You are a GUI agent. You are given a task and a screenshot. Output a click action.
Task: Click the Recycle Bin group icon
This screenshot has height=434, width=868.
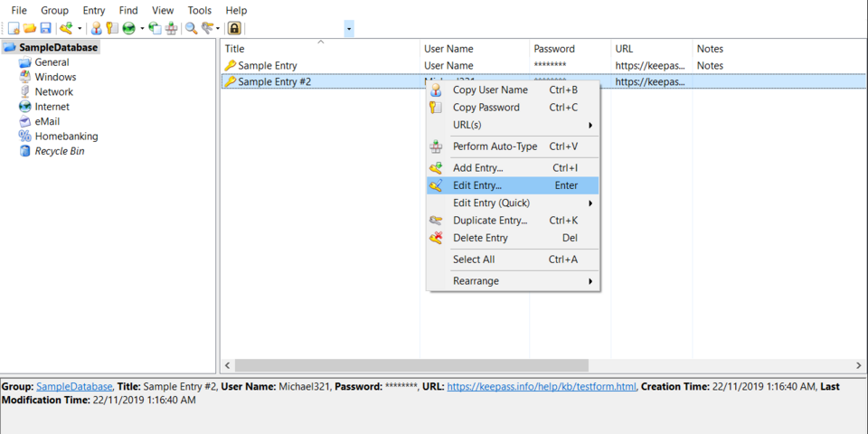click(25, 151)
